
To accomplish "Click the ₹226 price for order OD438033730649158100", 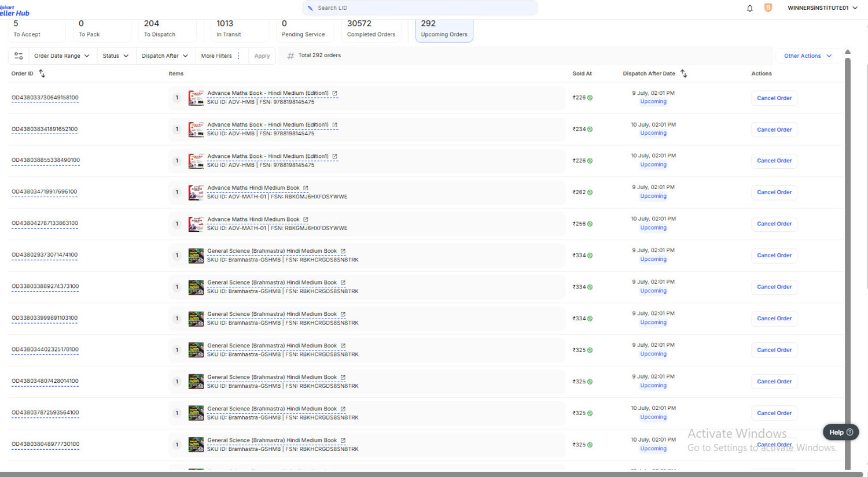I will point(579,98).
